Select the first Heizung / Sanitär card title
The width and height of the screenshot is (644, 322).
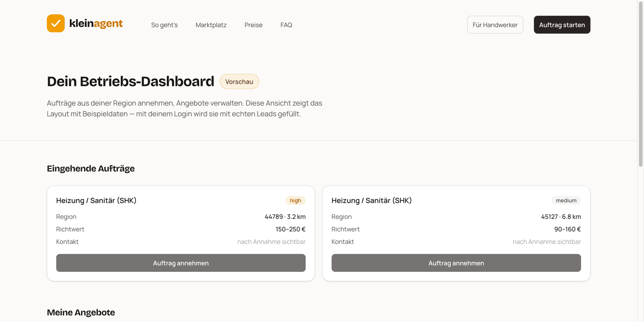(96, 200)
